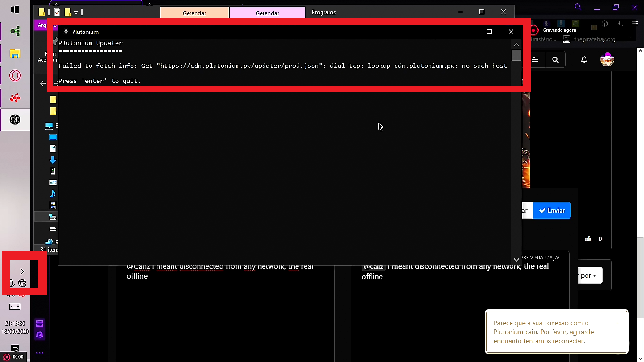Open the purple three-dots sidebar menu
644x362 pixels.
click(x=40, y=353)
